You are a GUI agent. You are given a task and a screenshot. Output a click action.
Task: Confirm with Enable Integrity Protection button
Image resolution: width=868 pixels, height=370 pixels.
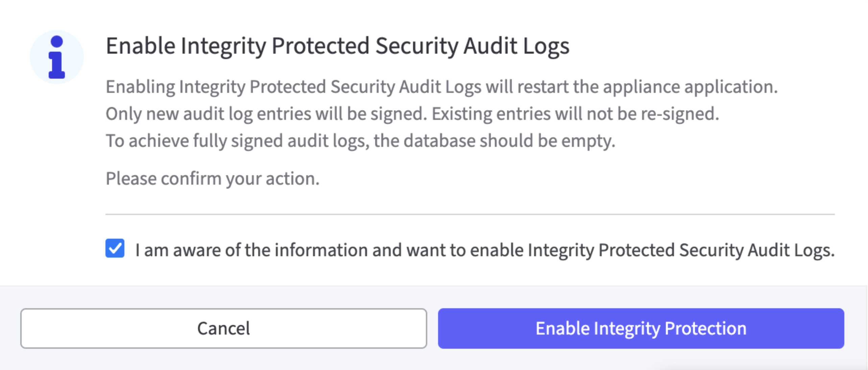[641, 328]
